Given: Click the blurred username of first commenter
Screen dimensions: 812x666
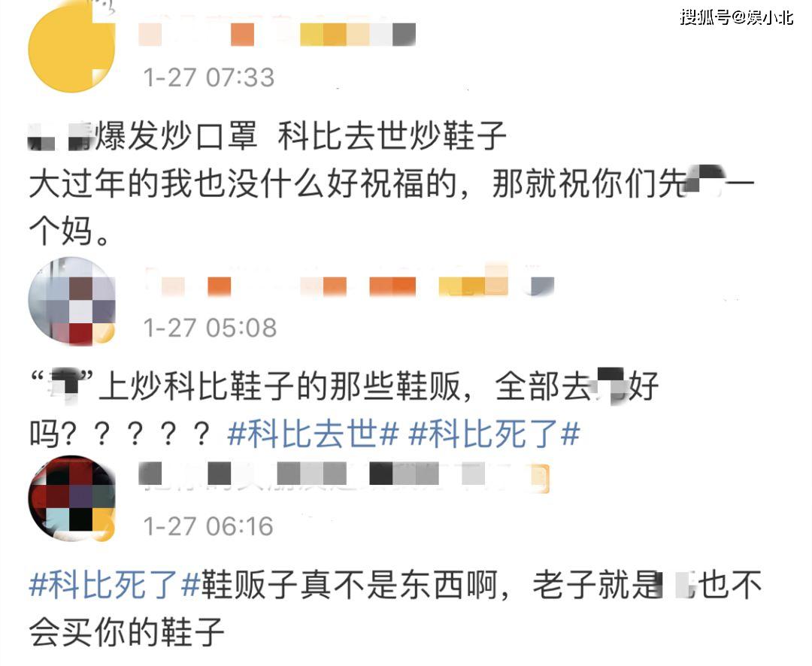Looking at the screenshot, I should [x=277, y=35].
